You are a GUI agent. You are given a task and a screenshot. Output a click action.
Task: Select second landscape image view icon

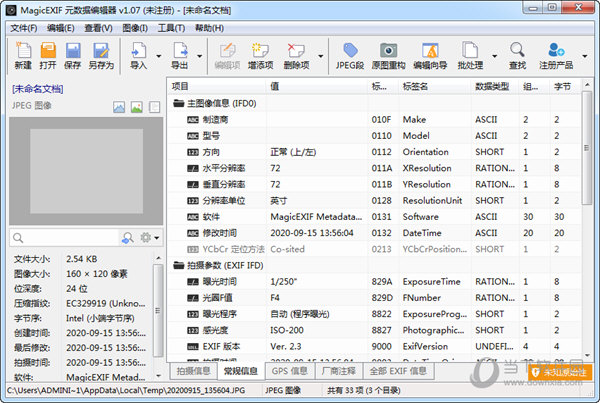pos(137,107)
